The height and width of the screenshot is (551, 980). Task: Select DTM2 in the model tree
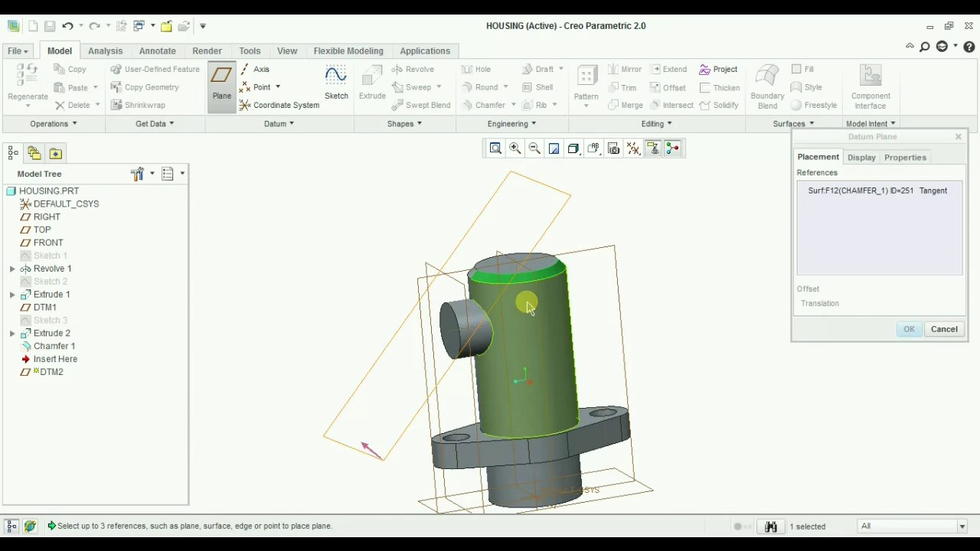(51, 372)
